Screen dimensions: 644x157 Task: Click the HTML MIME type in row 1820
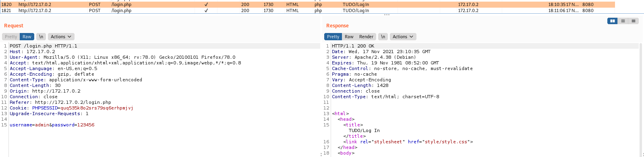coord(292,4)
